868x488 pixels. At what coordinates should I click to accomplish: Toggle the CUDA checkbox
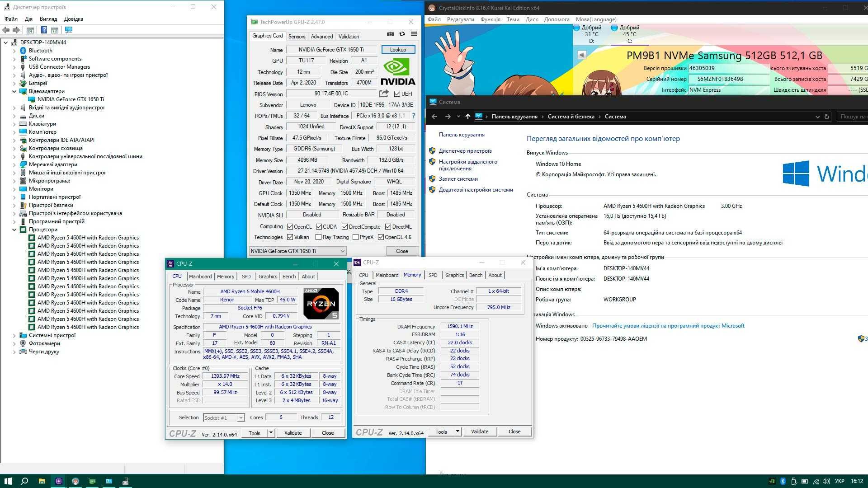coord(319,227)
